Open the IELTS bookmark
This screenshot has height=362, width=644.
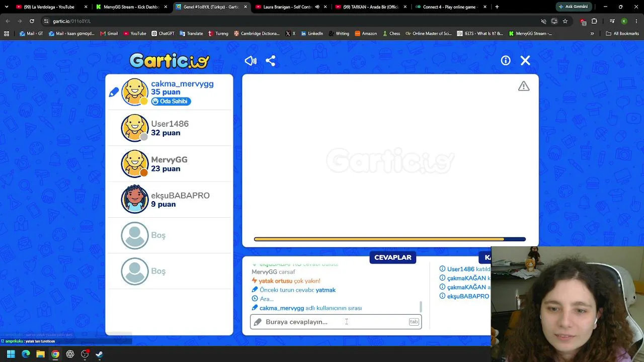tap(480, 34)
